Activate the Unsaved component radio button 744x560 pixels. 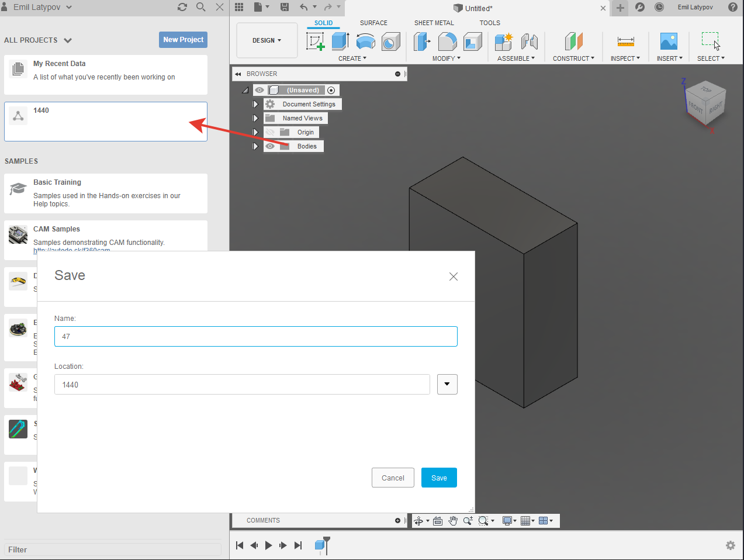point(331,90)
